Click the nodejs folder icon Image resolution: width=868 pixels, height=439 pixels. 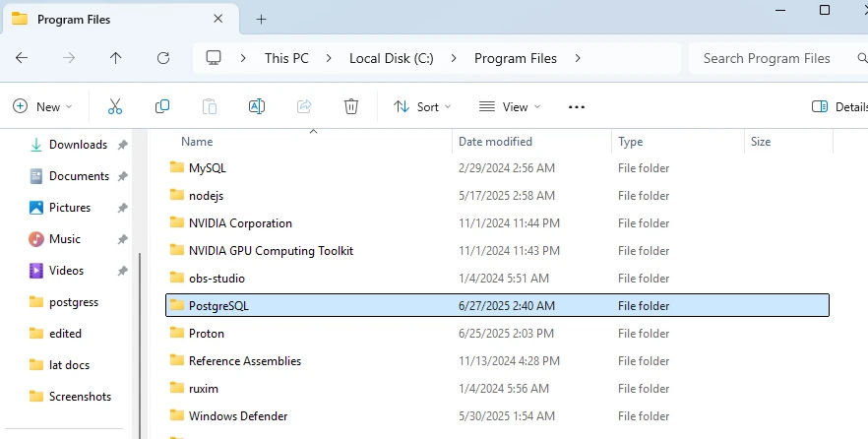coord(176,194)
